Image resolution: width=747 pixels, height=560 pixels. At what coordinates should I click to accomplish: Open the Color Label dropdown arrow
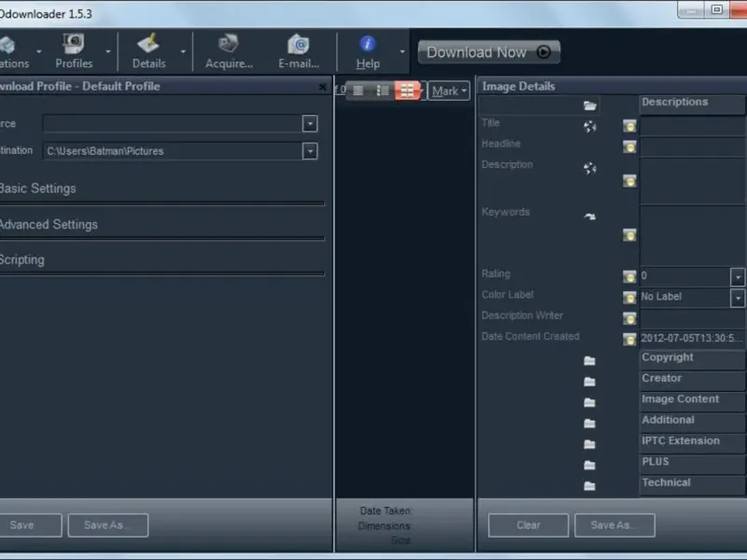(x=738, y=298)
